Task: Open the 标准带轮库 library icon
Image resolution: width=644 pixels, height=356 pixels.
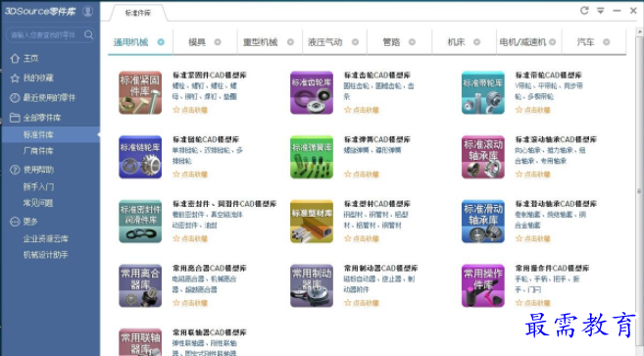Action: point(483,92)
